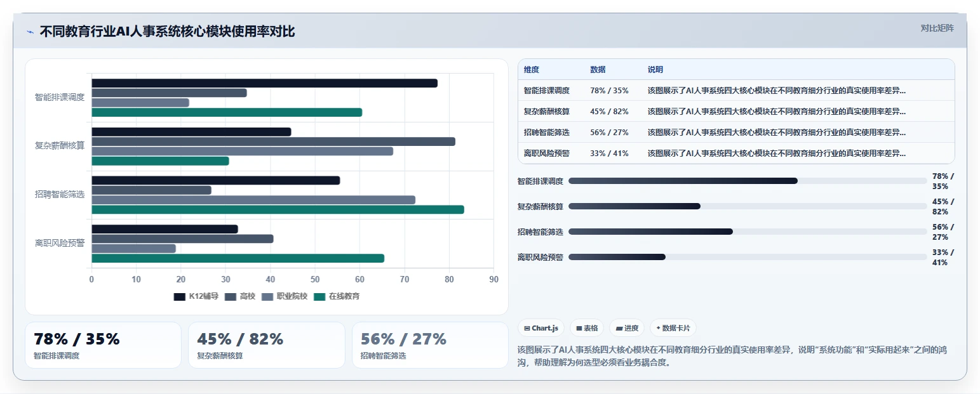Select the green 在线教育 bar under 离职风险预警
Viewport: 980px width, 394px height.
point(238,258)
